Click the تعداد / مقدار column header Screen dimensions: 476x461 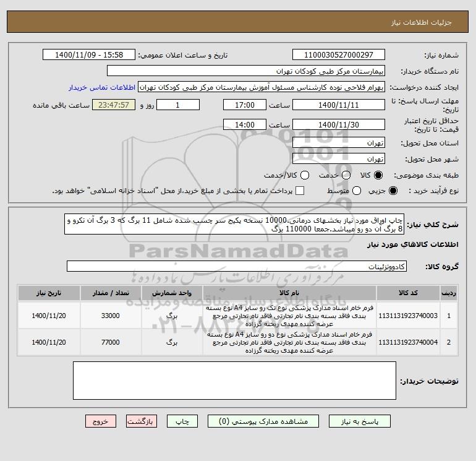[x=111, y=293]
